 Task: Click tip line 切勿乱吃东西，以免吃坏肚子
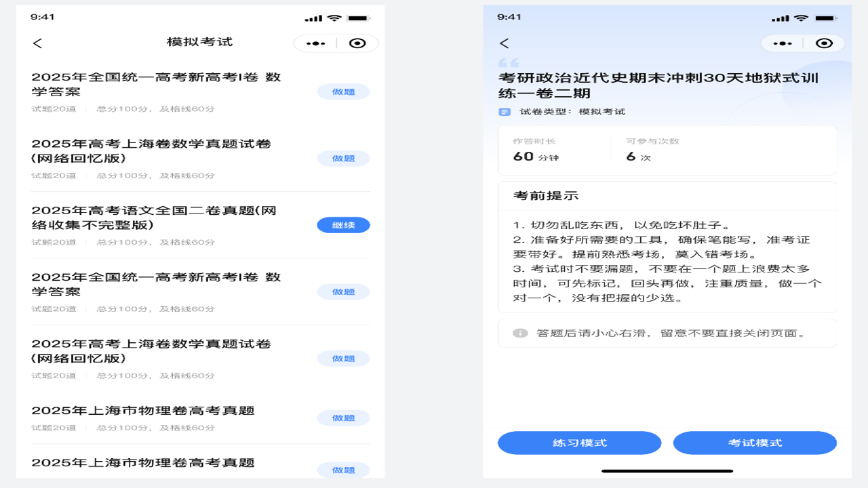coord(621,225)
